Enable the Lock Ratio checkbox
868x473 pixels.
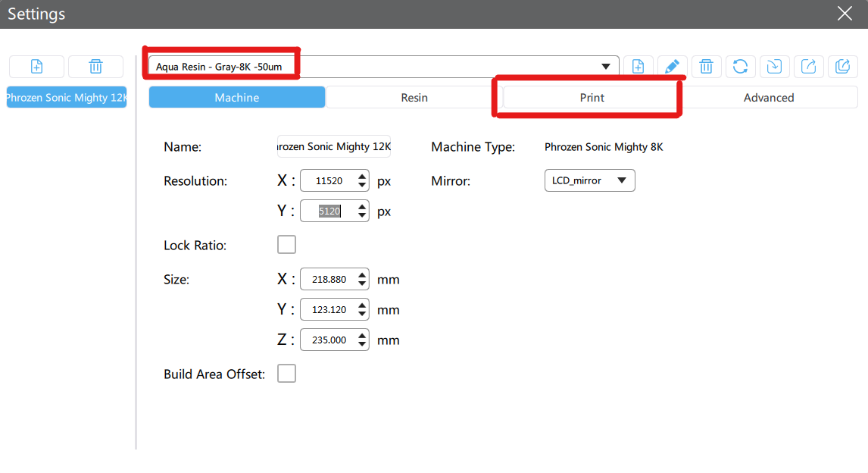click(287, 245)
